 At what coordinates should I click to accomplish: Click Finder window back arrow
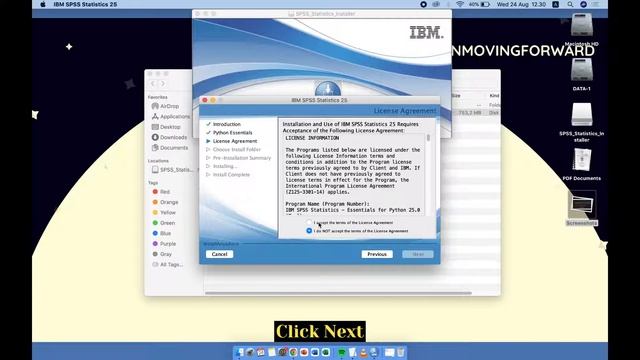(x=153, y=83)
